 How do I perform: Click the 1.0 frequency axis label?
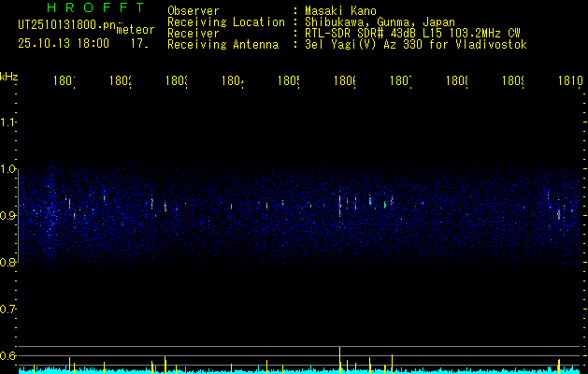[x=7, y=169]
